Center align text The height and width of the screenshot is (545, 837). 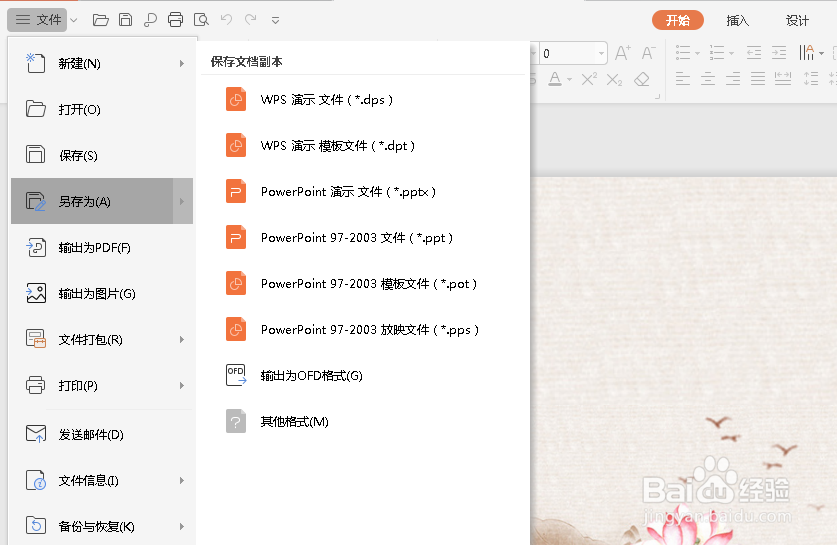(x=708, y=79)
